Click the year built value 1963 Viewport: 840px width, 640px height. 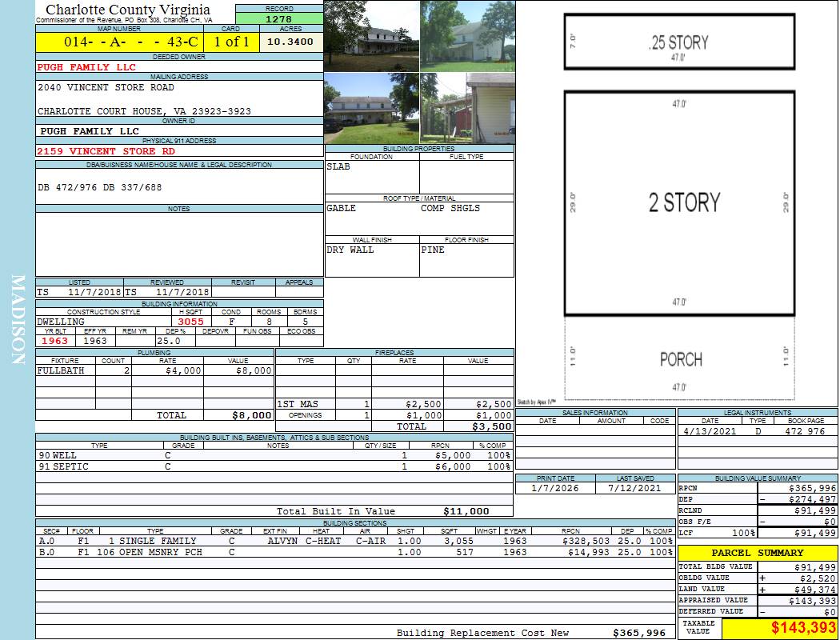coord(55,341)
